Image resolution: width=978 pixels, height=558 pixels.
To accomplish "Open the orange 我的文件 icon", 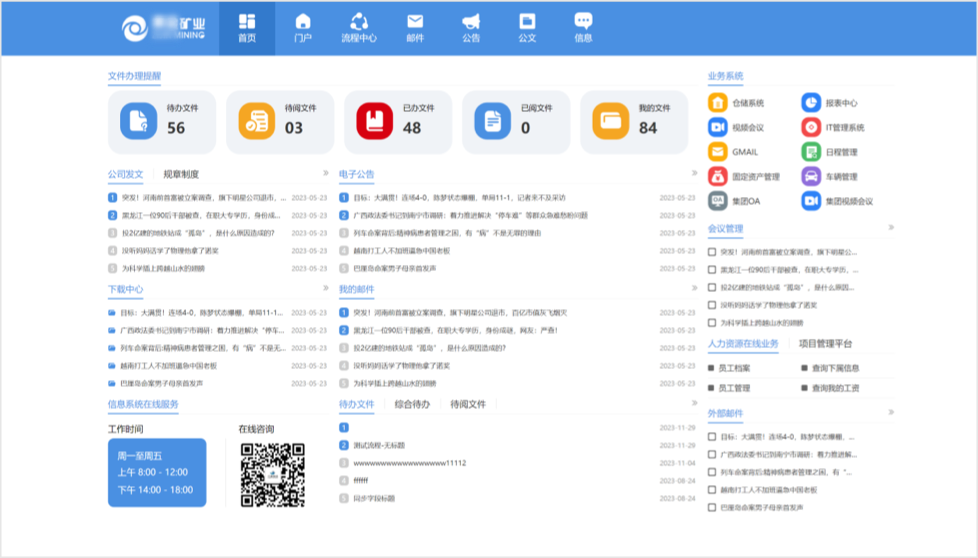I will point(610,121).
